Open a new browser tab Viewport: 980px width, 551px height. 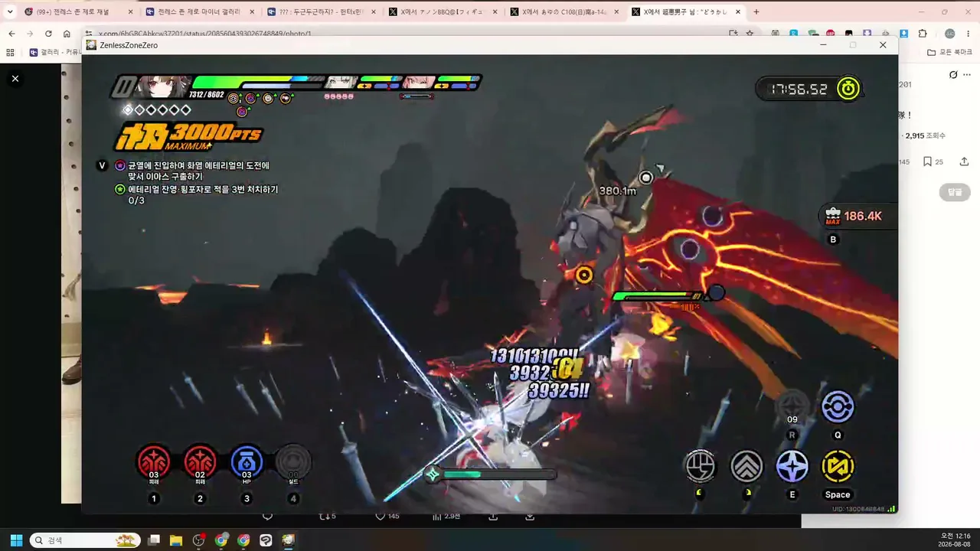tap(756, 11)
